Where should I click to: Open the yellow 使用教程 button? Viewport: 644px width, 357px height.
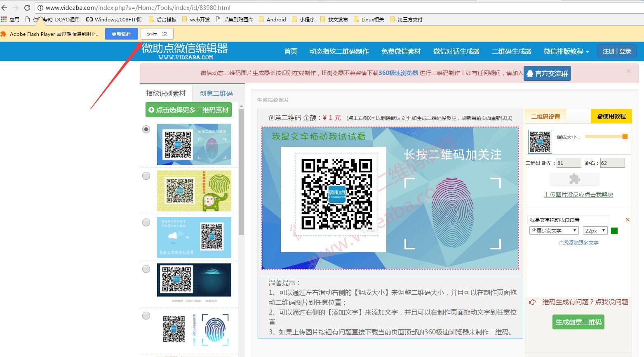pos(611,116)
